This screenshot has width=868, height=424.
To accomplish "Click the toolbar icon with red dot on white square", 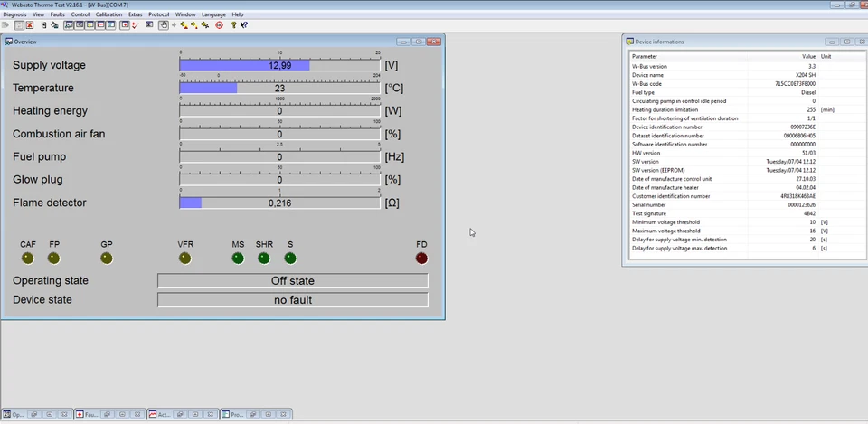I will pos(125,25).
